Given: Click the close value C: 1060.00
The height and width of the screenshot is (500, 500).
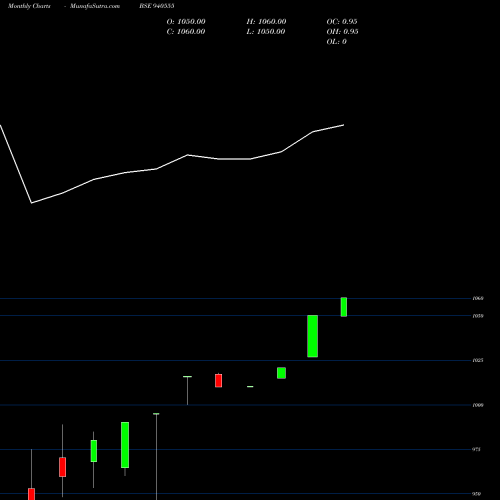Looking at the screenshot, I should point(186,32).
